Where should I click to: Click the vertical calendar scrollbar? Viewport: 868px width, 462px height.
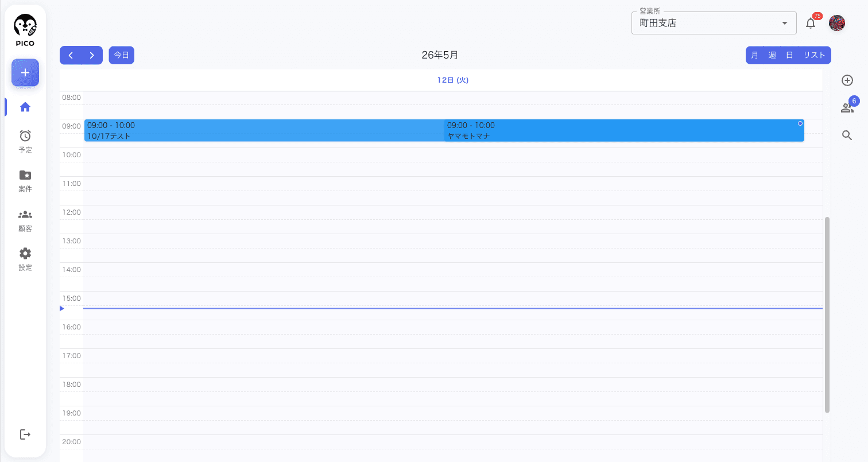click(827, 315)
